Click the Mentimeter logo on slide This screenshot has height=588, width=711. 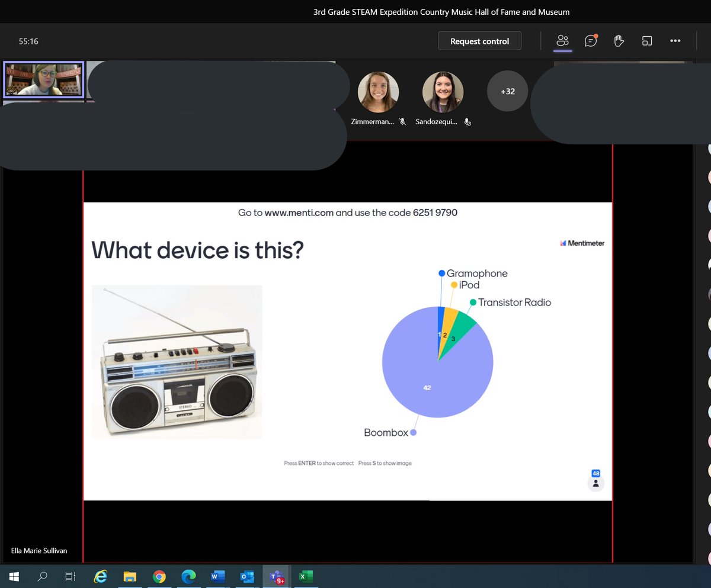coord(582,243)
